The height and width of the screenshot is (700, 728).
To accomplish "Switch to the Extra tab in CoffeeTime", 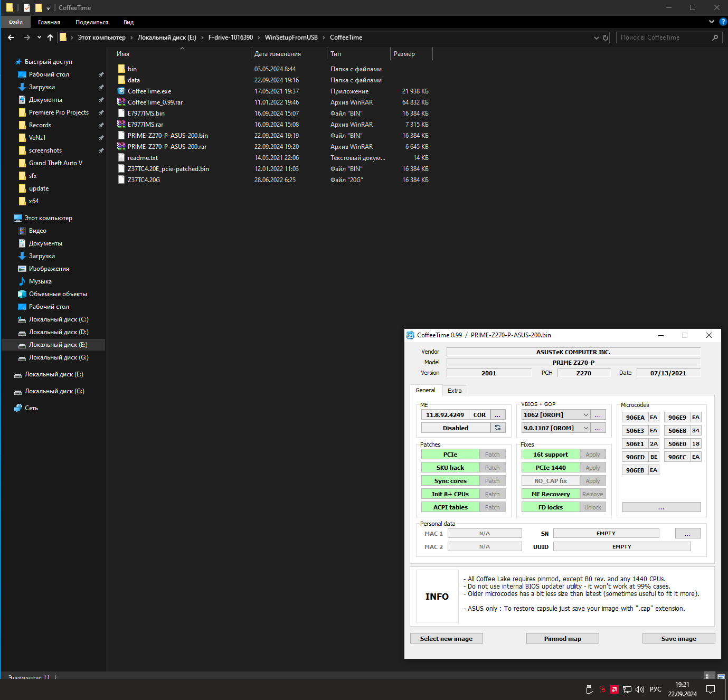I will point(455,391).
